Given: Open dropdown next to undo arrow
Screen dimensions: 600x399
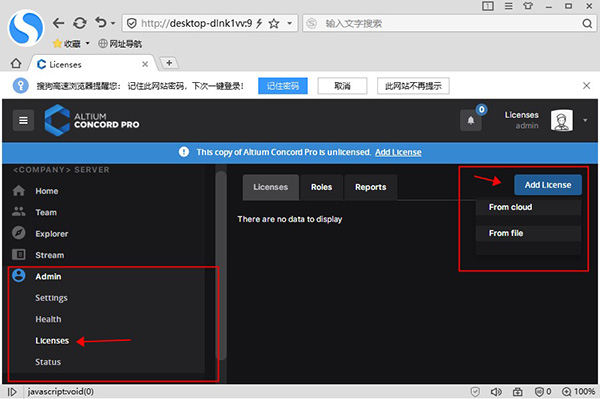Looking at the screenshot, I should [x=113, y=23].
